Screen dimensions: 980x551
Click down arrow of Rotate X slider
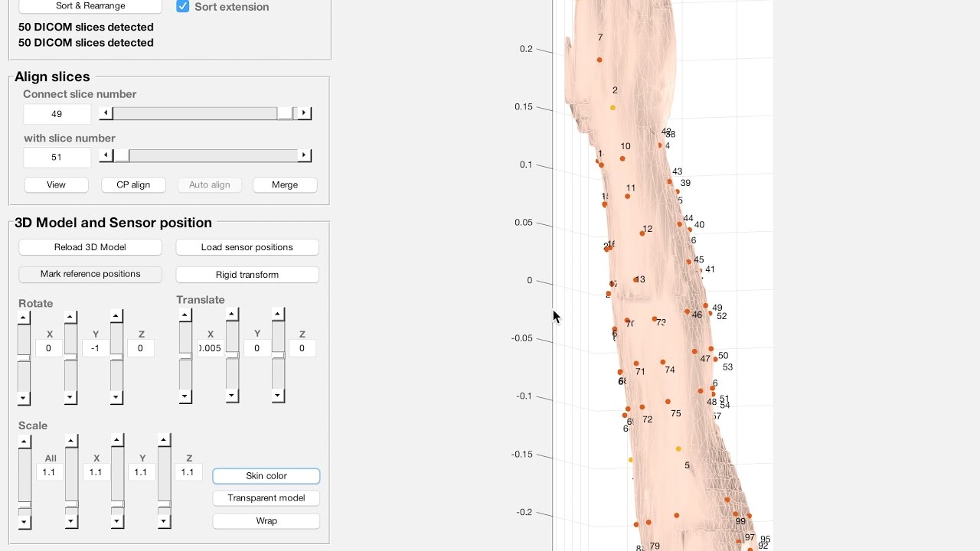coord(24,398)
